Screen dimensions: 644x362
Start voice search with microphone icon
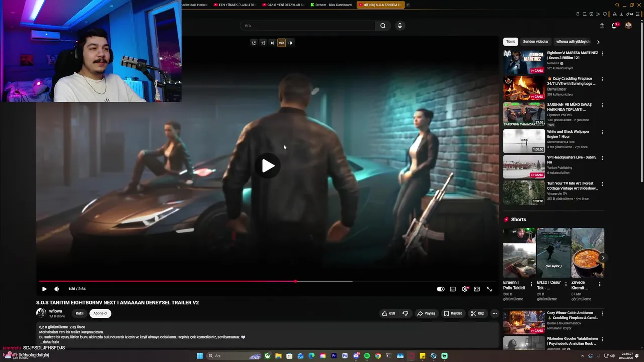(400, 26)
